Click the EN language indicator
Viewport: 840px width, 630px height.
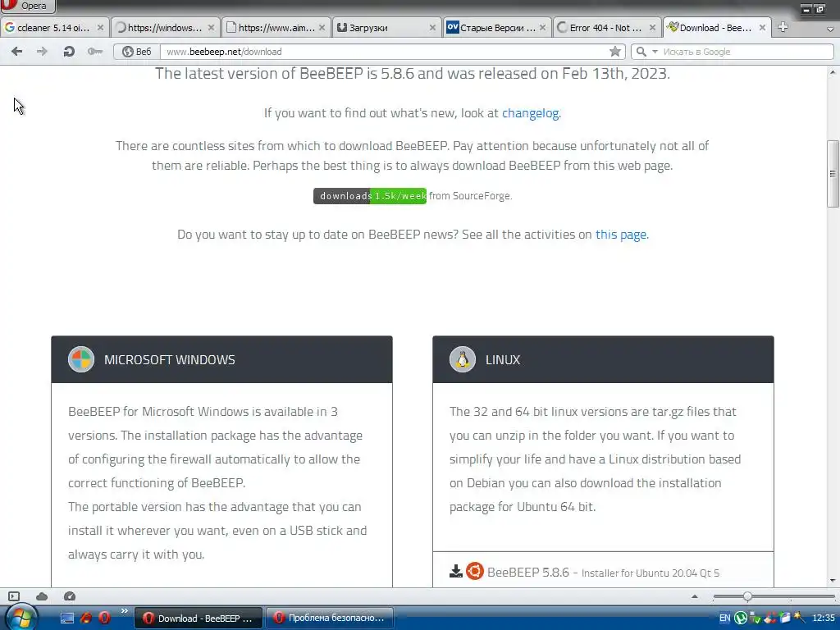724,619
